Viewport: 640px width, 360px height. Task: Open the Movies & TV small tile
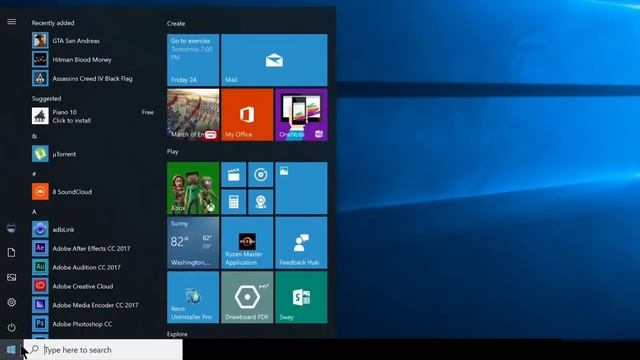(x=233, y=175)
